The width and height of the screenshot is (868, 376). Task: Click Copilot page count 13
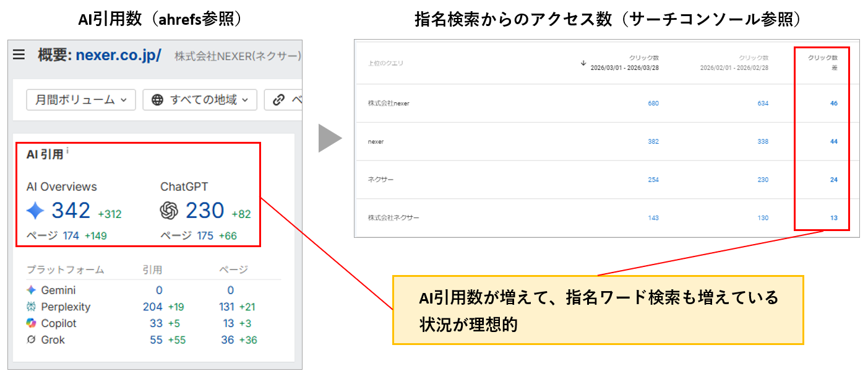click(x=229, y=323)
